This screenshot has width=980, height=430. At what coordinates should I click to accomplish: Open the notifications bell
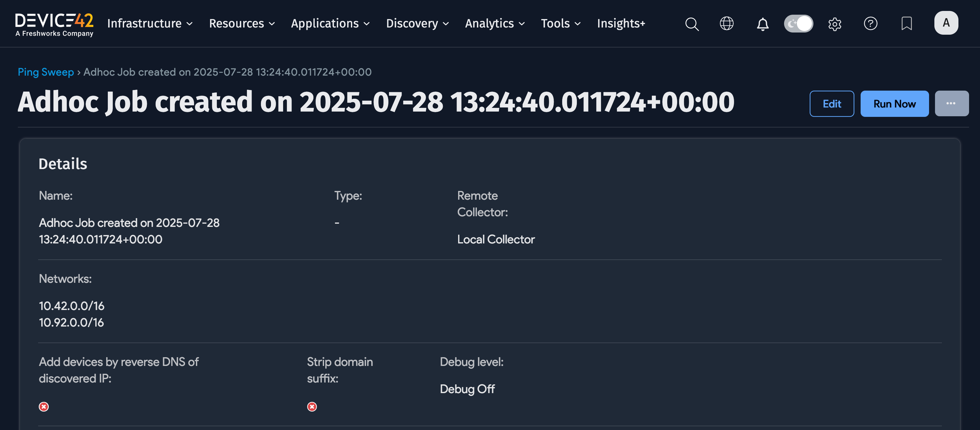762,24
